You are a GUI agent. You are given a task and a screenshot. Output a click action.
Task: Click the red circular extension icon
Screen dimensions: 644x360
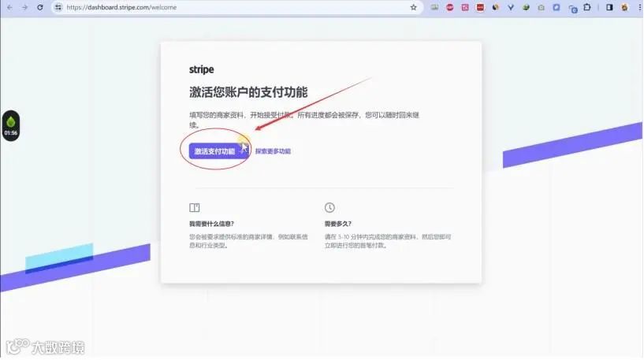pyautogui.click(x=450, y=7)
